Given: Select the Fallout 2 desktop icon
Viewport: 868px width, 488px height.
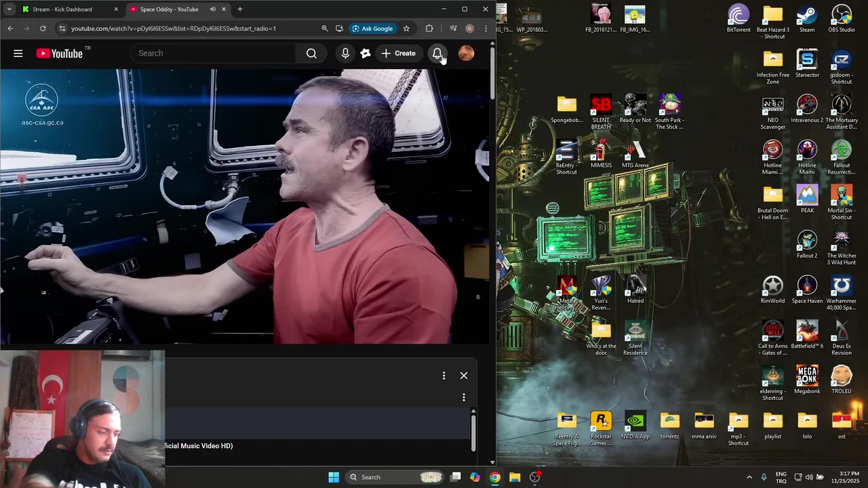Looking at the screenshot, I should point(807,245).
